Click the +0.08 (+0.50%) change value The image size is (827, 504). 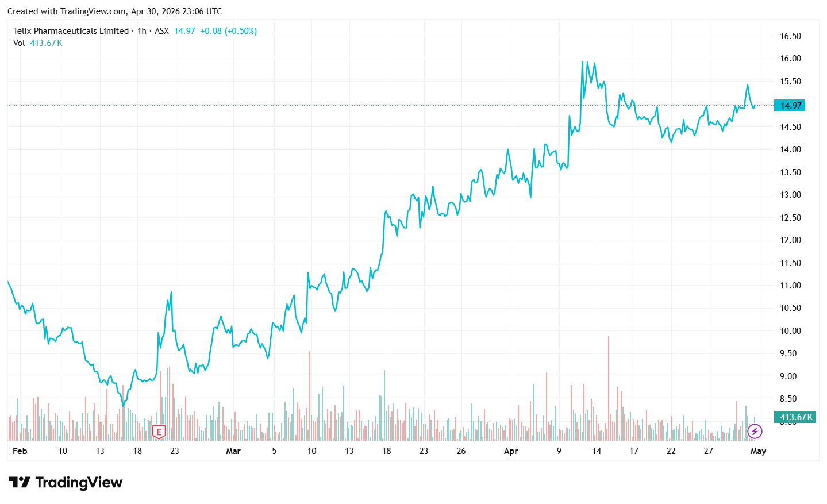pos(228,31)
